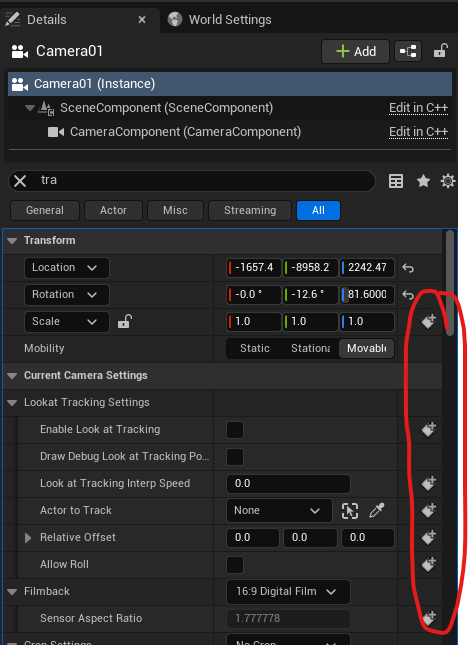Screen dimensions: 469x645
Task: Collapse Lookat Tracking Settings group
Action: [x=12, y=403]
